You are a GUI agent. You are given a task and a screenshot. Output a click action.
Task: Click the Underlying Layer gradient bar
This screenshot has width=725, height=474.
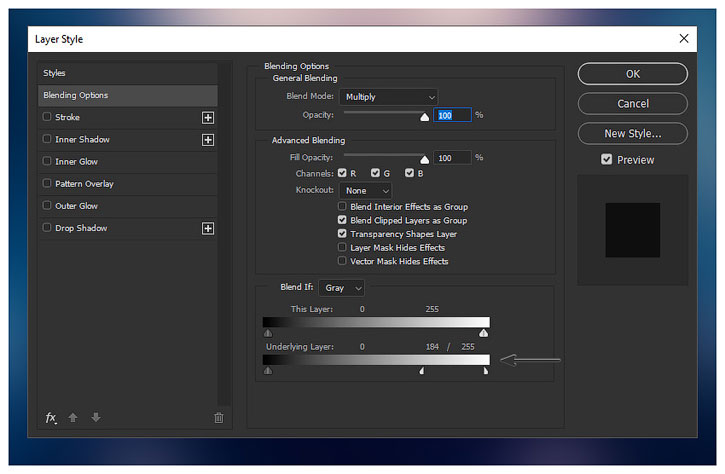376,360
